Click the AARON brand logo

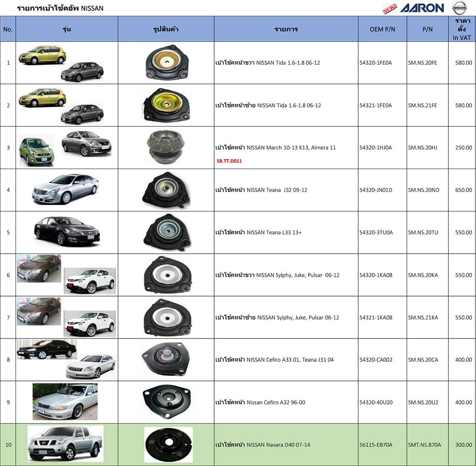click(x=422, y=8)
